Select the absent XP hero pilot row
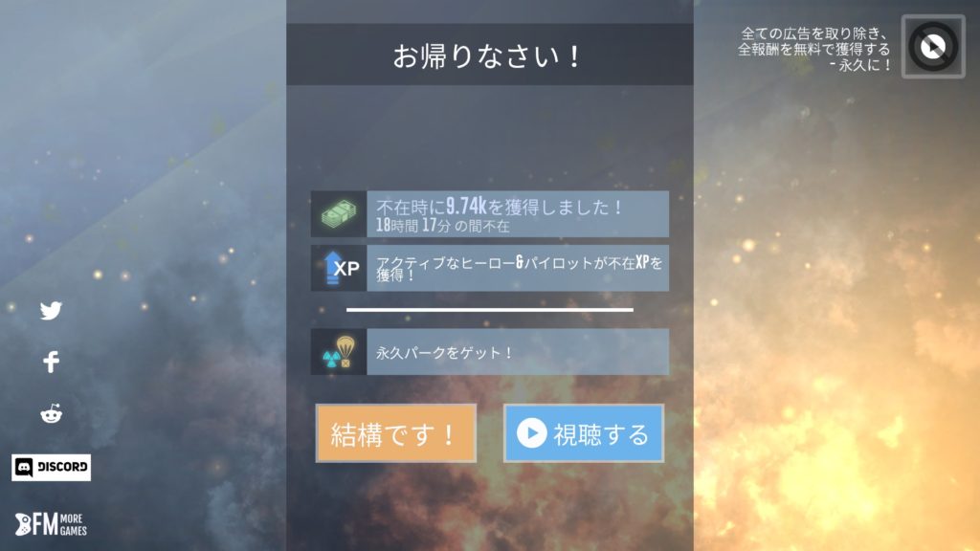The width and height of the screenshot is (980, 551). click(490, 268)
